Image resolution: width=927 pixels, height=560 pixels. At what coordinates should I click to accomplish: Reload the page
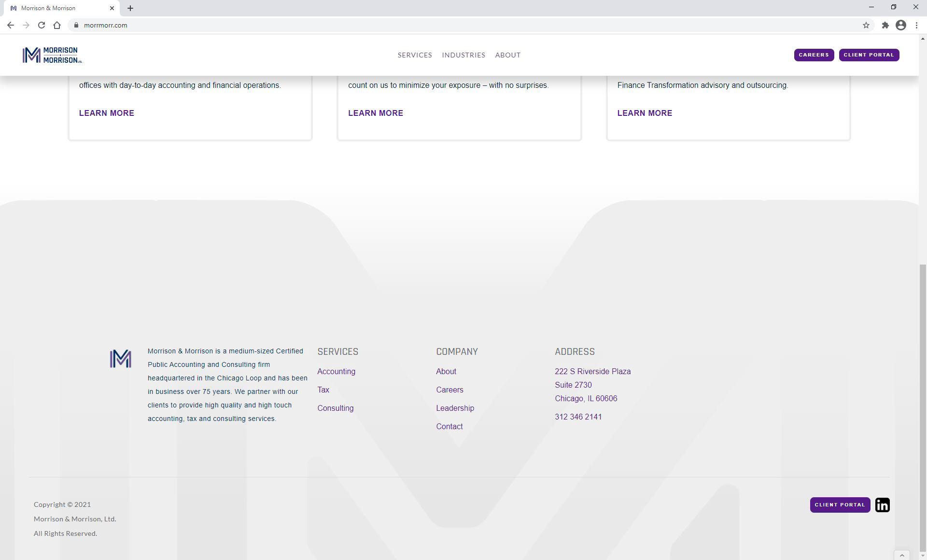pos(42,25)
